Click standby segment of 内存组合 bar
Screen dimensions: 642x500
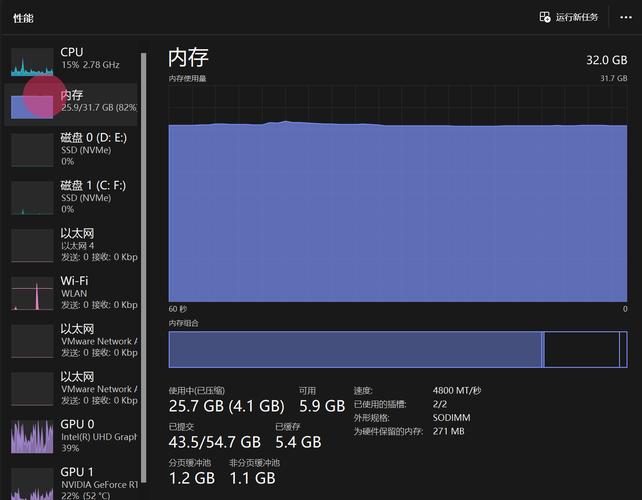[584, 350]
